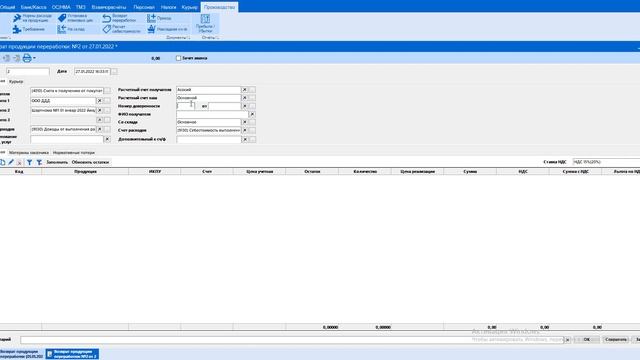Select the Производство ribbon tab
The height and width of the screenshot is (360, 640).
point(220,7)
